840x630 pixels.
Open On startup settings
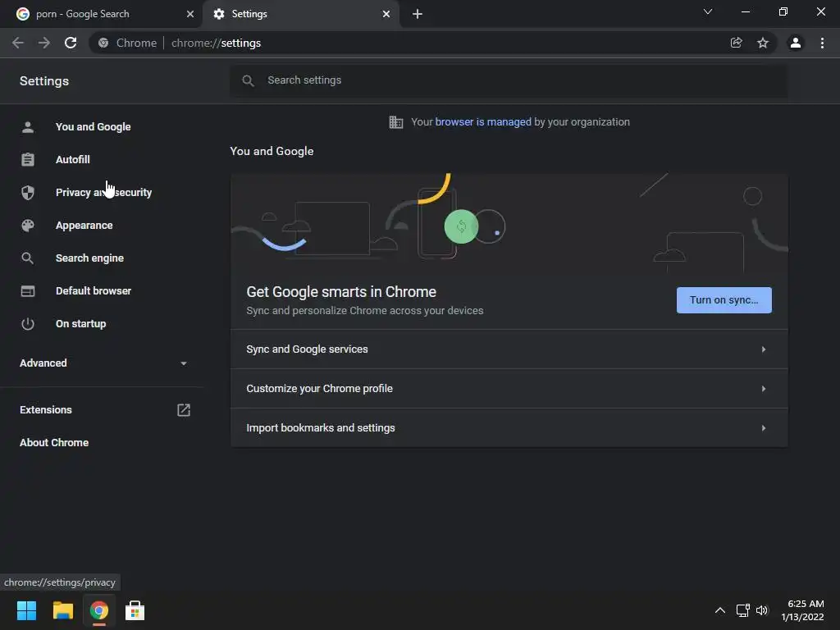pyautogui.click(x=81, y=323)
